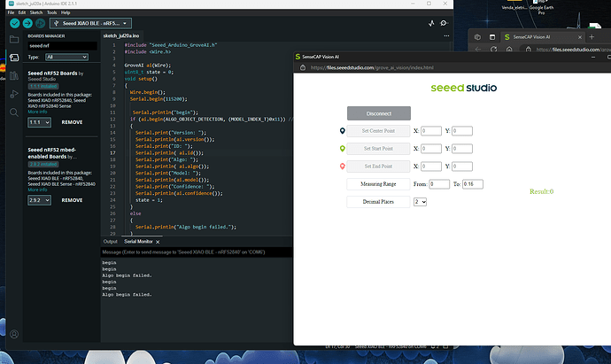Open the board selector dropdown

tap(91, 23)
